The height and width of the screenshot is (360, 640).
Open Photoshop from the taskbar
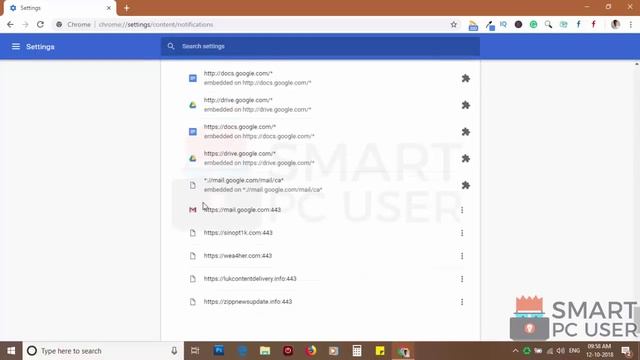(x=219, y=351)
